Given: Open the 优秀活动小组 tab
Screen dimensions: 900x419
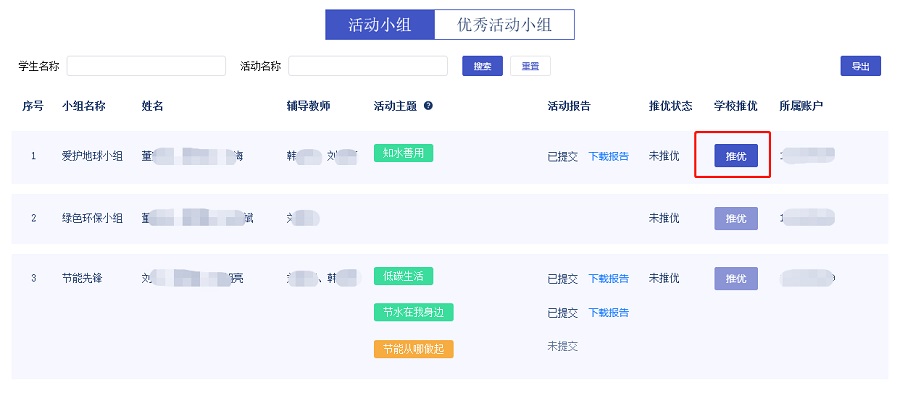Looking at the screenshot, I should tap(504, 25).
